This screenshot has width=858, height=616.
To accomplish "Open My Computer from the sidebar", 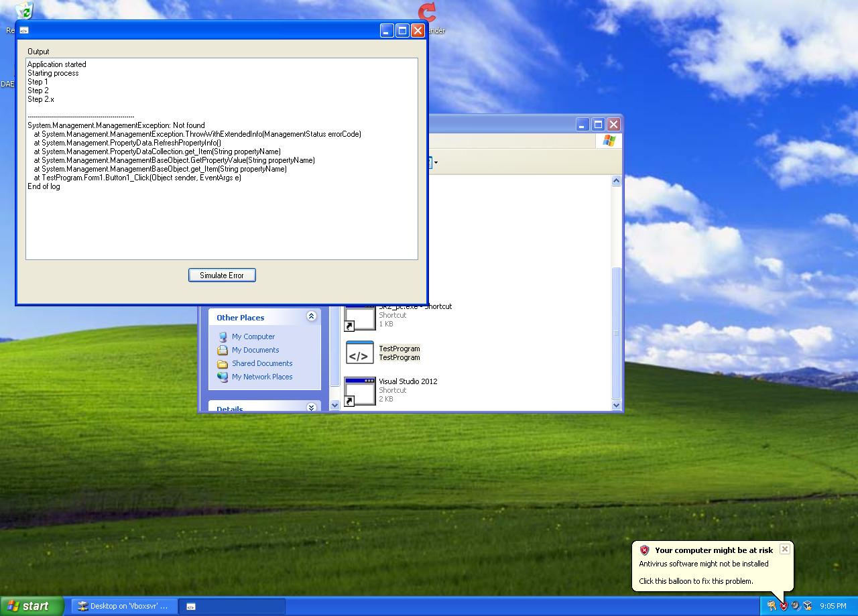I will (253, 336).
